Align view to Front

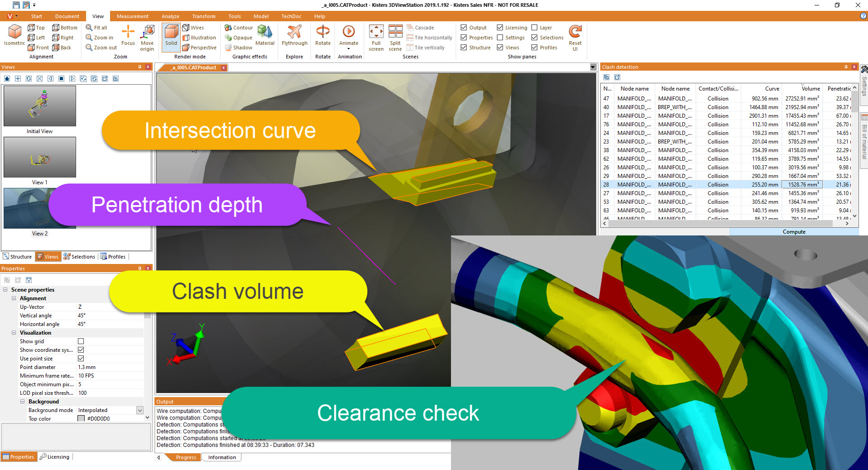coord(38,48)
